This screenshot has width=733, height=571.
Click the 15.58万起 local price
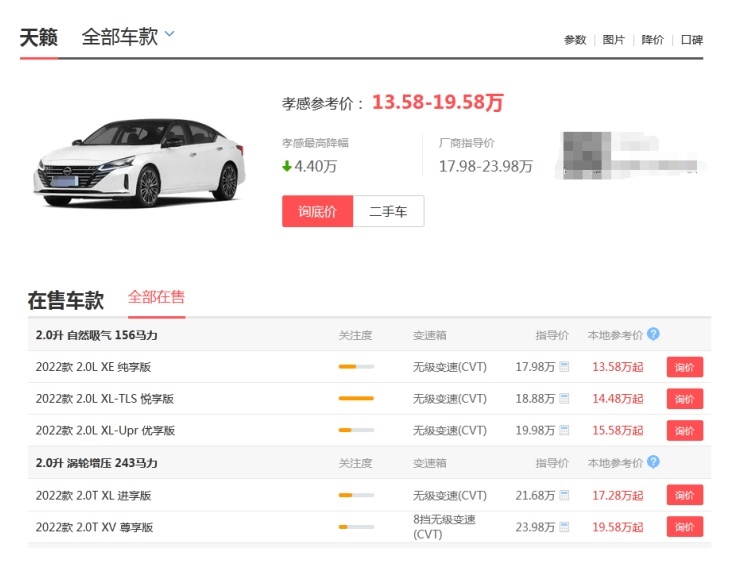[618, 431]
